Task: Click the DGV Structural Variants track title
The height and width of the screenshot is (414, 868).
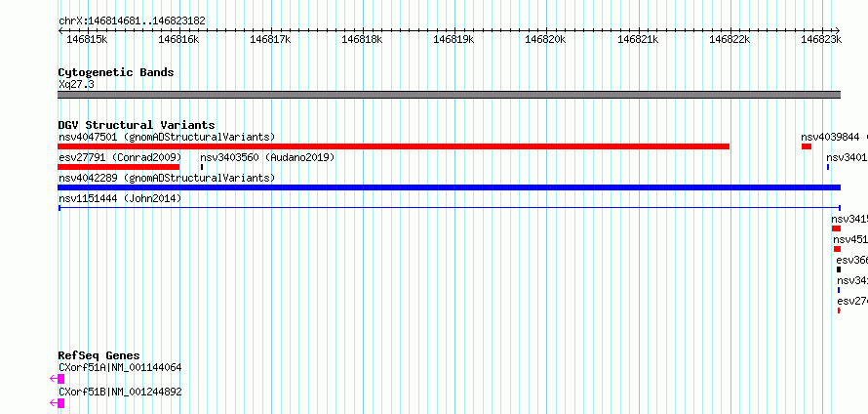Action: [137, 125]
